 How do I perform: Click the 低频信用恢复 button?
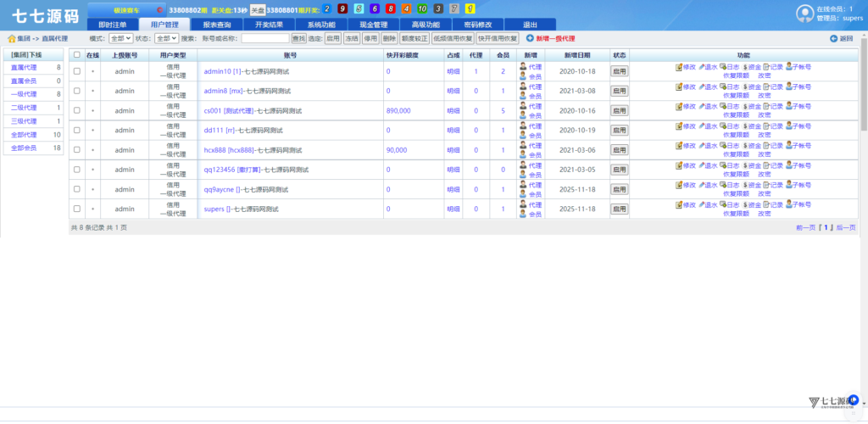(453, 38)
